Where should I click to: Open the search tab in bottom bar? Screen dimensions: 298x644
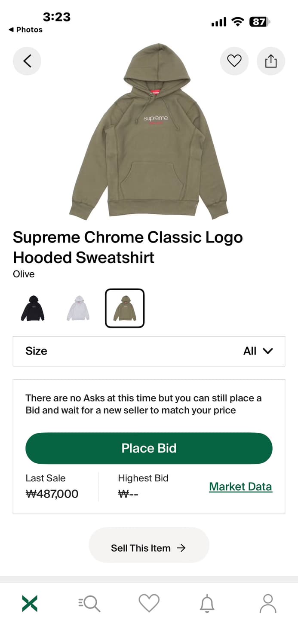[x=89, y=604]
